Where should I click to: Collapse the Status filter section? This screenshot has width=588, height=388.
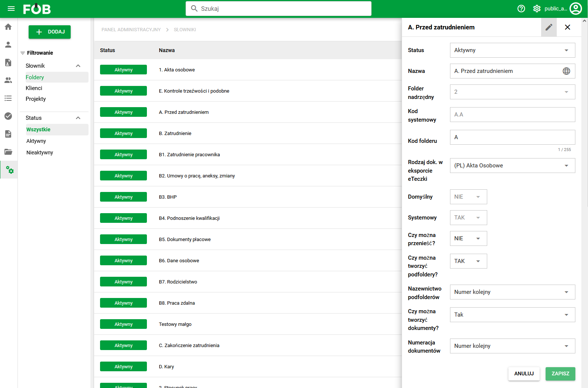tap(78, 118)
